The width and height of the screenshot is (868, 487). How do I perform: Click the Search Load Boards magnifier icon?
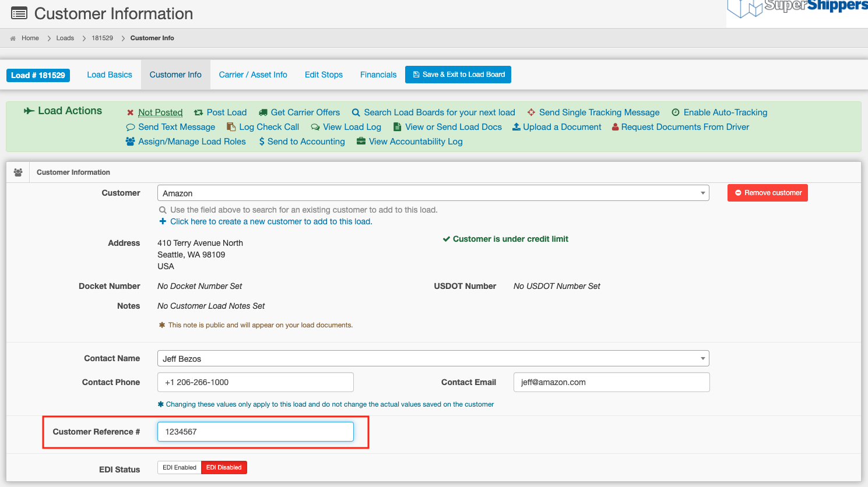(356, 112)
